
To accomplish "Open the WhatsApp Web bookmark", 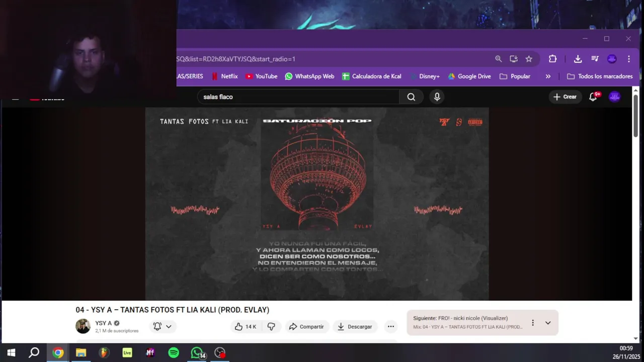I will point(309,76).
